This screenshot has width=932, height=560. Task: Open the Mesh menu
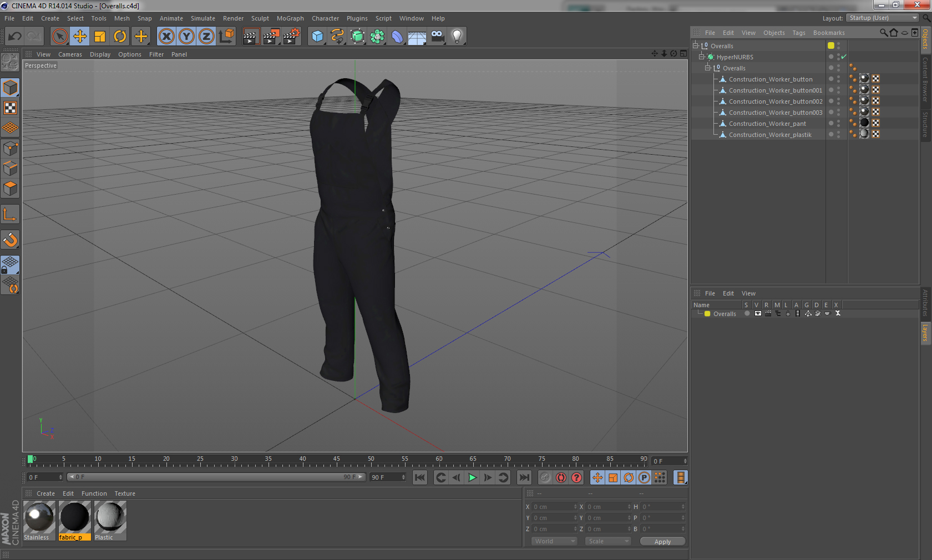point(122,18)
